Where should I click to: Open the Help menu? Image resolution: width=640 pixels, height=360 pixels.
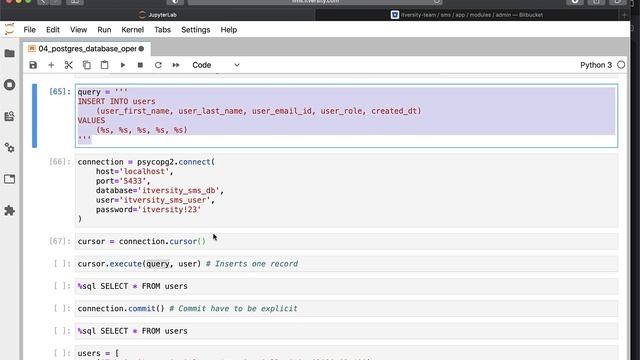229,30
